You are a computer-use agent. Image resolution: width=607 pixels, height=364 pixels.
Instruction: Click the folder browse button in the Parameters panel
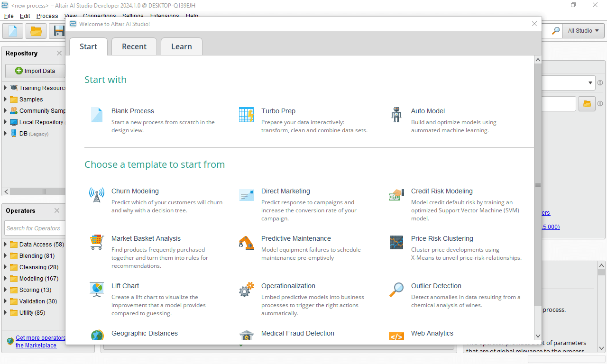coord(587,103)
